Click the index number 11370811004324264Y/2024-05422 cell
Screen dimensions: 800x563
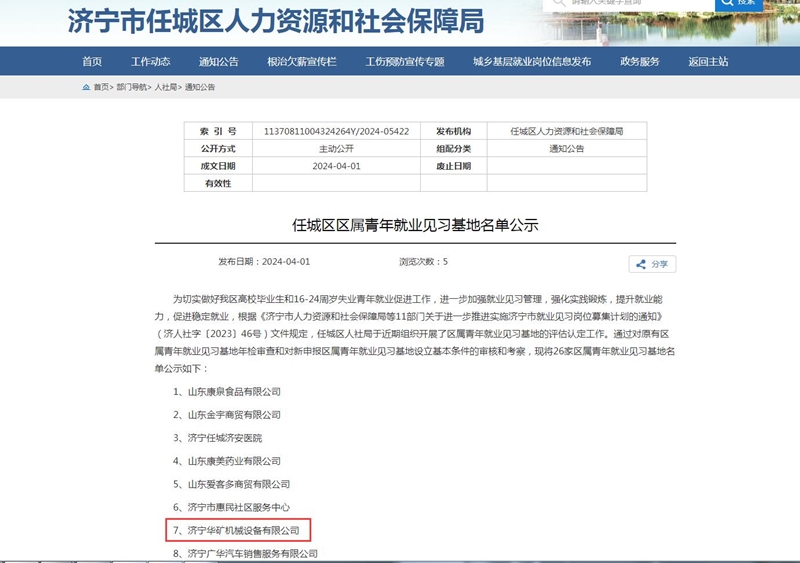tap(336, 131)
